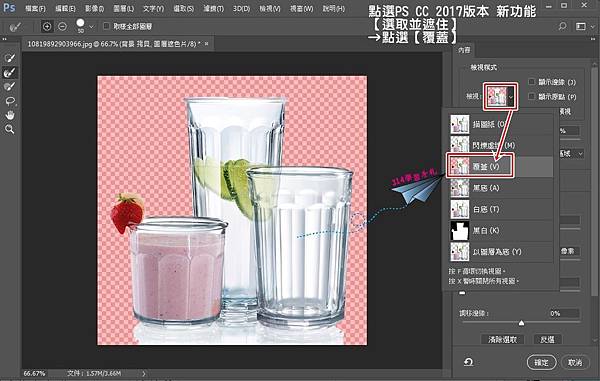The width and height of the screenshot is (600, 381).
Task: Click the 確定 OK button
Action: [541, 362]
